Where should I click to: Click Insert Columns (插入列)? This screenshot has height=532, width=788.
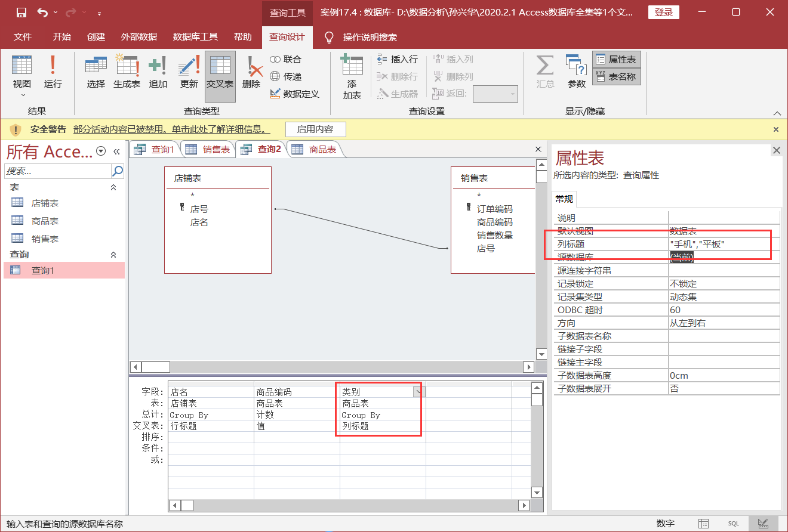[x=453, y=59]
